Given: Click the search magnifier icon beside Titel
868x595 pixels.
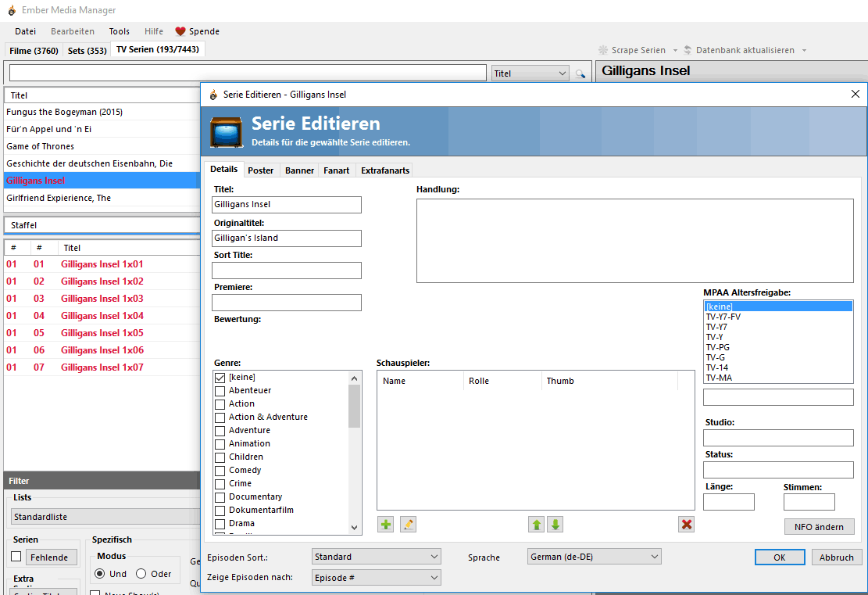Looking at the screenshot, I should point(580,73).
